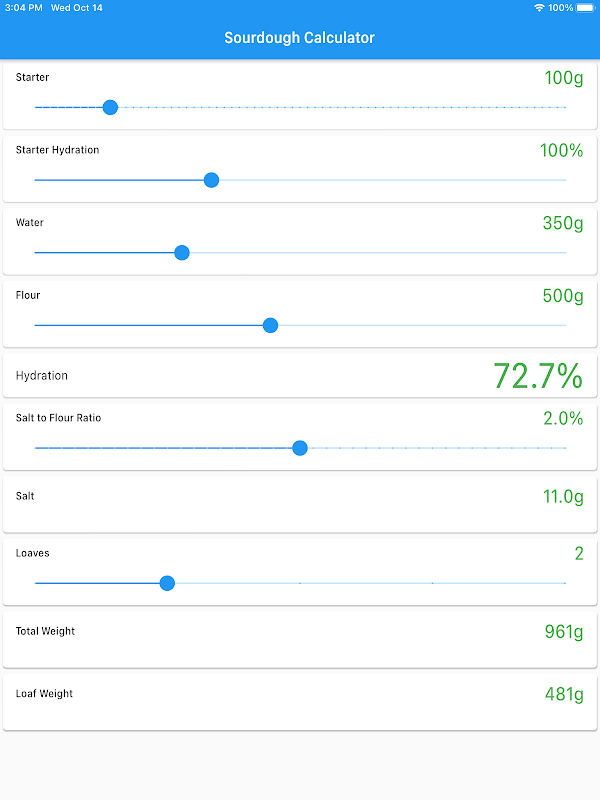This screenshot has width=600, height=800.
Task: Tap the Sourdough Calculator title
Action: [x=299, y=38]
